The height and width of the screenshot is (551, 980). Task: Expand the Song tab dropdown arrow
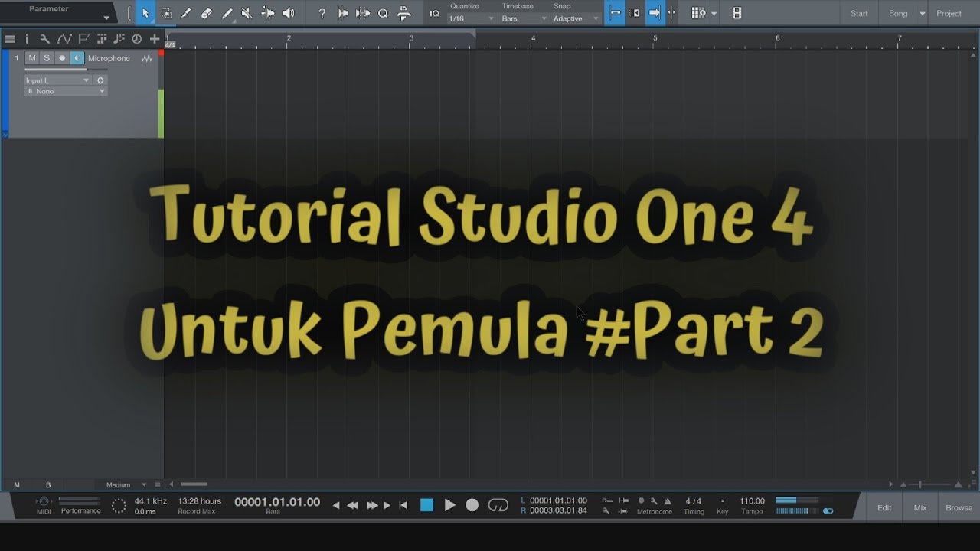[922, 14]
